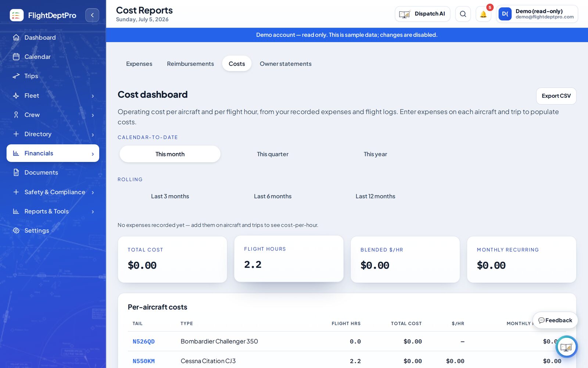
Task: Select the This month period
Action: coord(170,154)
